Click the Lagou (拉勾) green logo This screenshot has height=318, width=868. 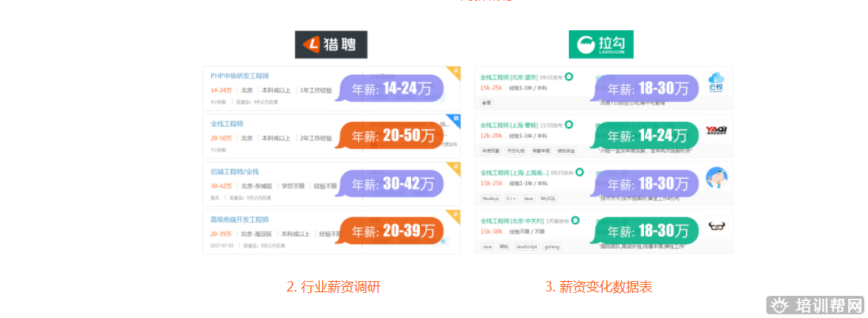point(601,45)
